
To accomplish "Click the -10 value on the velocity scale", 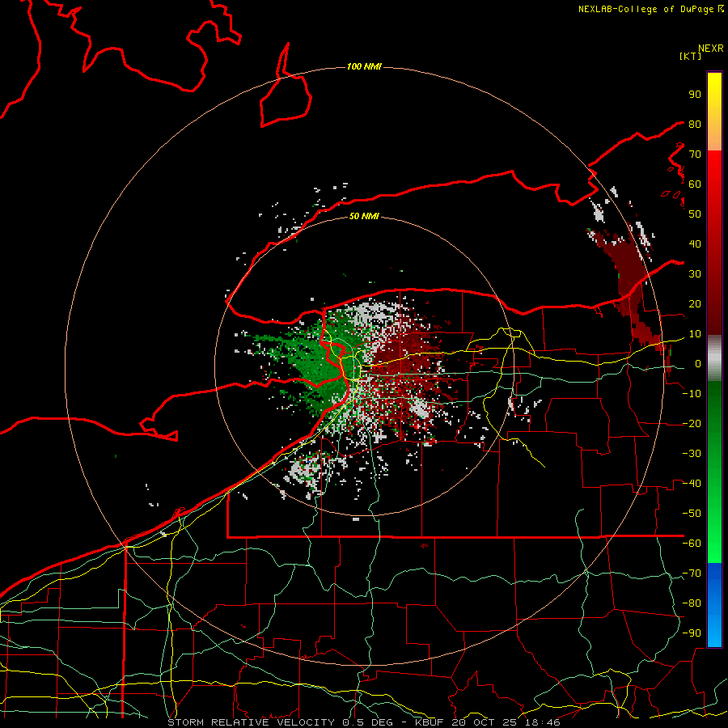I will pyautogui.click(x=692, y=394).
